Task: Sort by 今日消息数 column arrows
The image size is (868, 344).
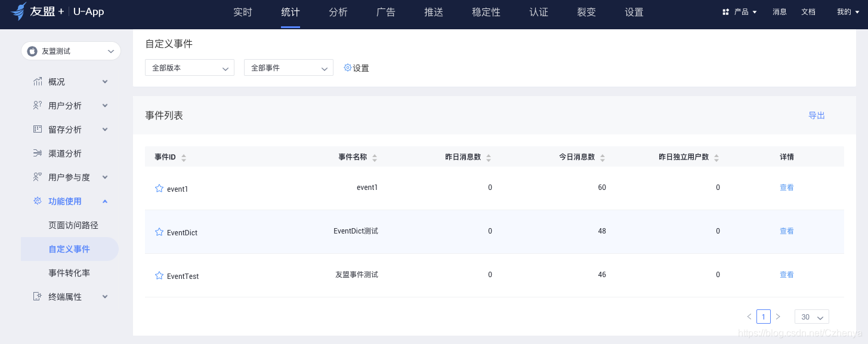Action: click(x=603, y=158)
